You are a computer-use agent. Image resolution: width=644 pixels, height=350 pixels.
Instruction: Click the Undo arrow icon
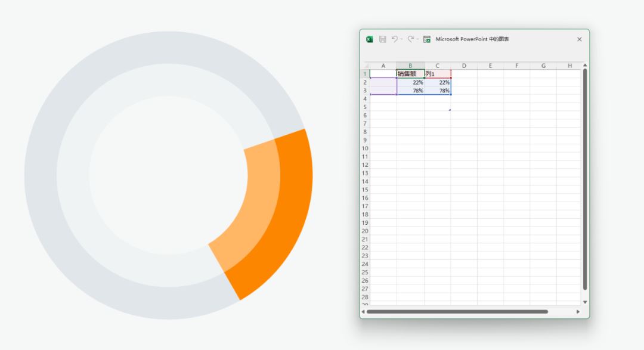394,39
